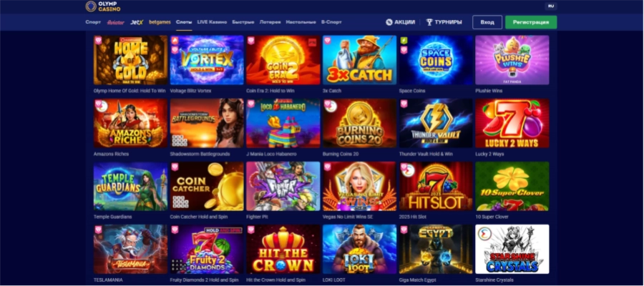Screen dimensions: 644x286
Task: Open the Спорт section
Action: 93,22
